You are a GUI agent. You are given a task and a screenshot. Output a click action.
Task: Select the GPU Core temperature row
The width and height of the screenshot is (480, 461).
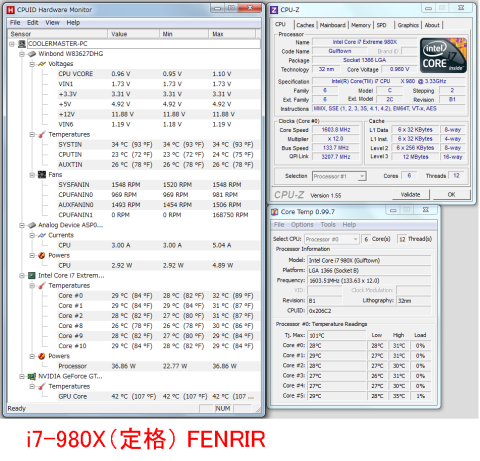(159, 396)
